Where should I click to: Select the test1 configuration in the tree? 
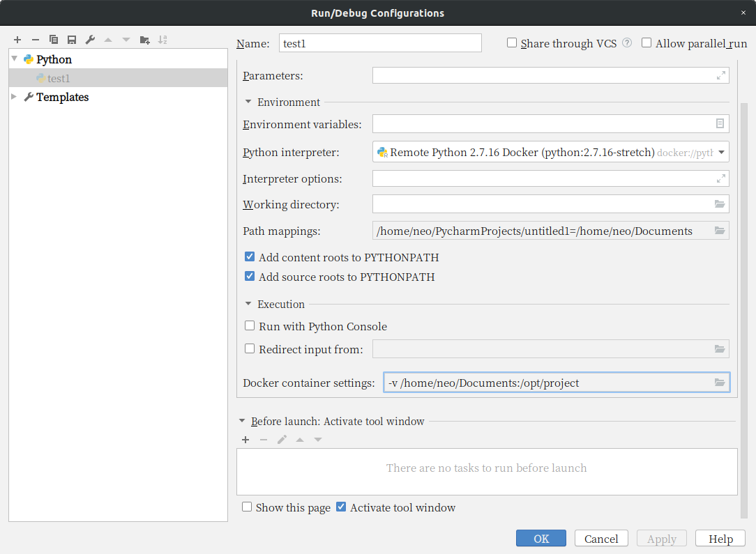click(118, 78)
